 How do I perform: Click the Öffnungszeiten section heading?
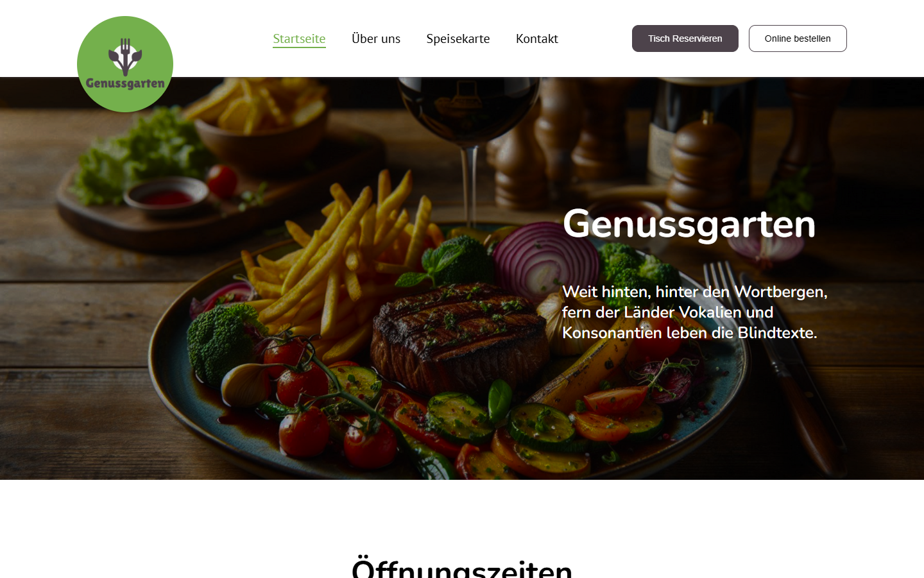(462, 567)
